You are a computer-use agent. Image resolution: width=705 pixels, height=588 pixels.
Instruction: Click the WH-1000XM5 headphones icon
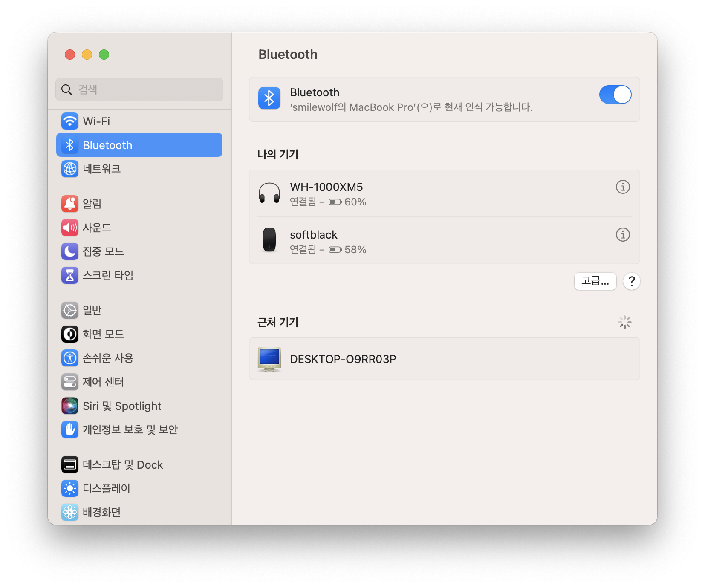click(269, 193)
